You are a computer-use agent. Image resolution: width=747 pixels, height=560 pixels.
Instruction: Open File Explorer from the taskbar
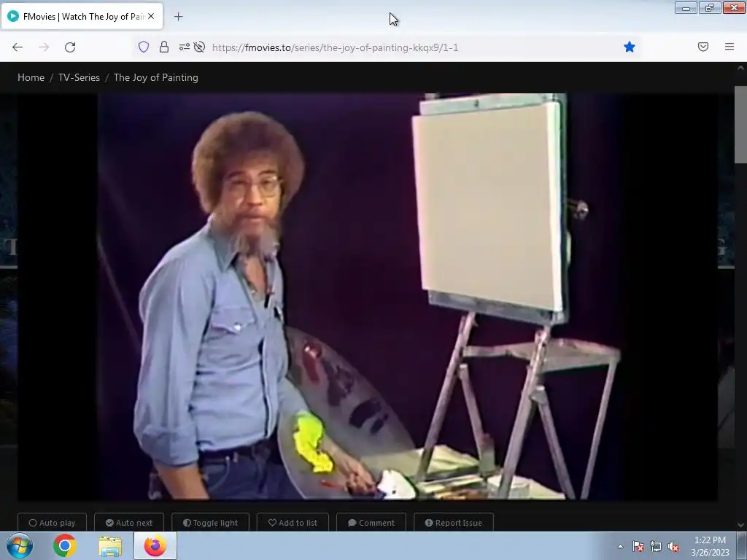tap(110, 545)
